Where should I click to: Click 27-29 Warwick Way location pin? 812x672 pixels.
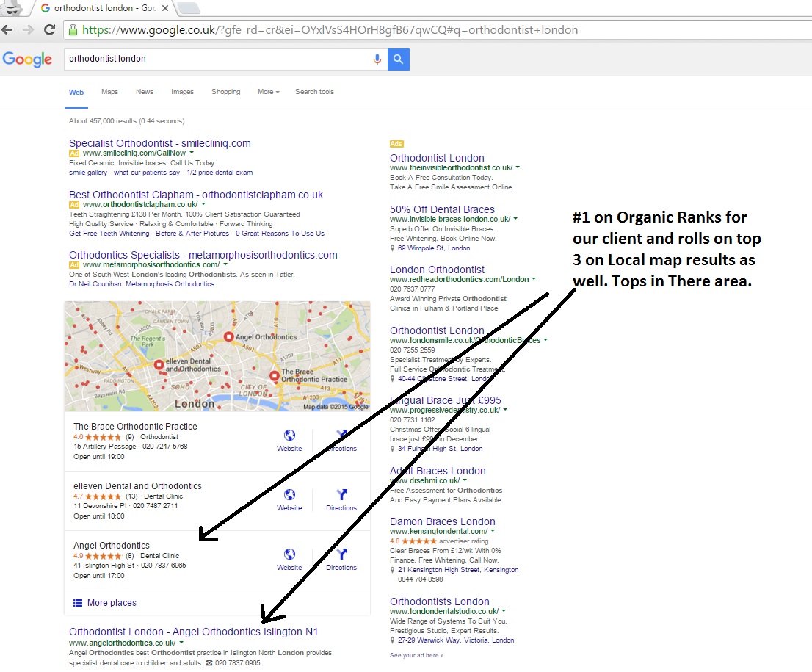(392, 640)
